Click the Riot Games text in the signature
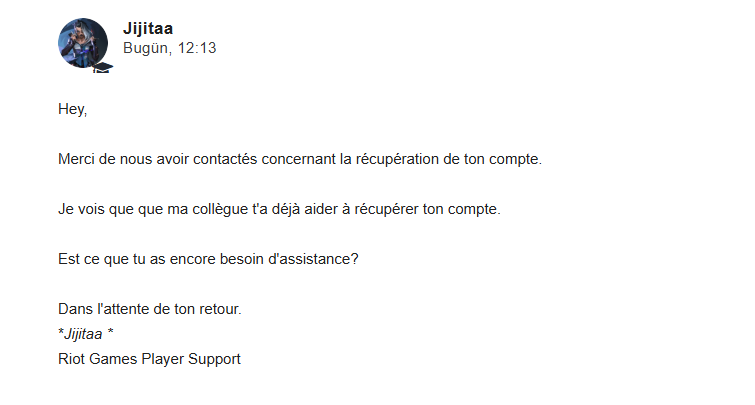This screenshot has height=405, width=755. 98,359
